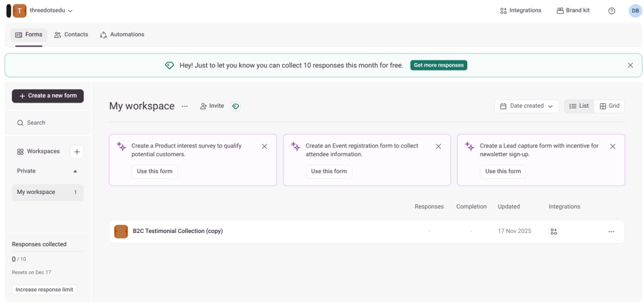Switch to Grid view
This screenshot has width=644, height=306.
pos(609,106)
